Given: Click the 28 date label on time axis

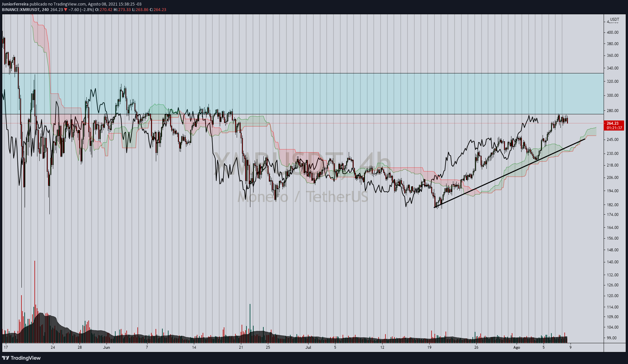Looking at the screenshot, I should (x=80, y=347).
